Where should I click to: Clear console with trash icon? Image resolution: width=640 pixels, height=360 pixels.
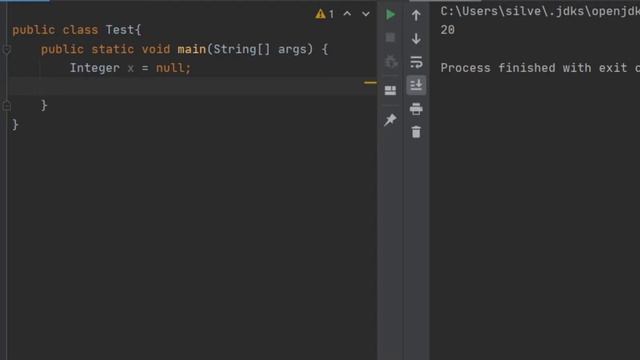(x=416, y=132)
